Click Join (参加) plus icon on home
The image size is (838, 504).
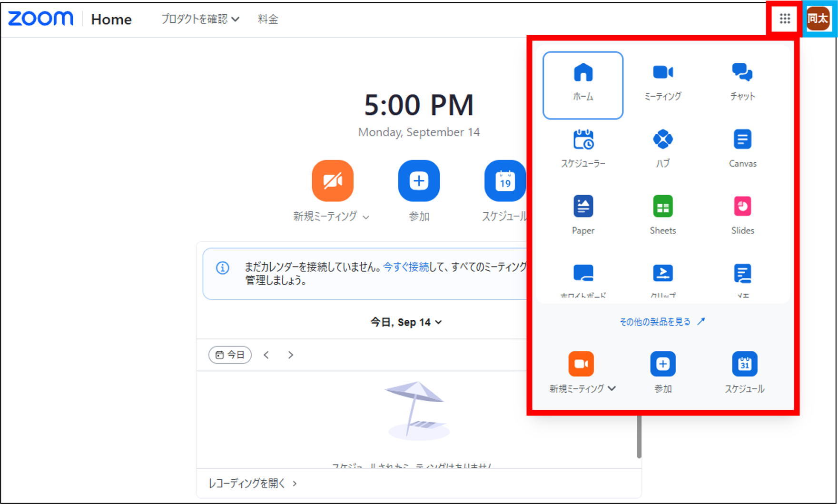pos(419,181)
